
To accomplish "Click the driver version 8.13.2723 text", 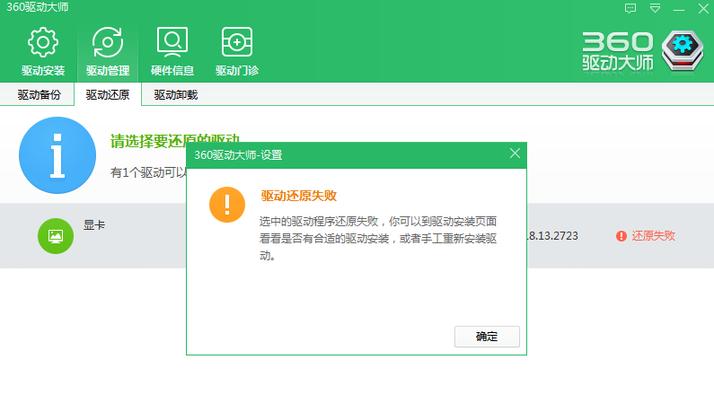I will [x=553, y=236].
